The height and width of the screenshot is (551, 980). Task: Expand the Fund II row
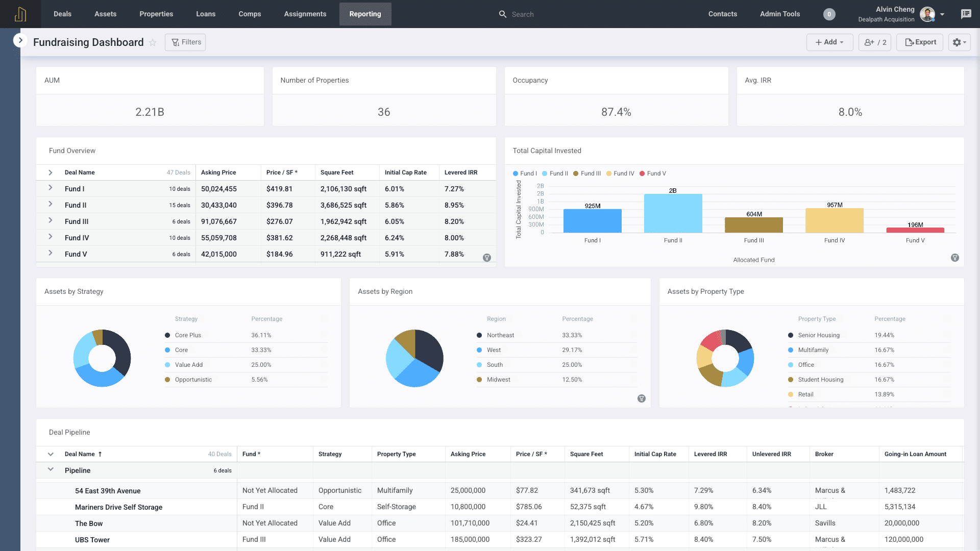coord(51,204)
